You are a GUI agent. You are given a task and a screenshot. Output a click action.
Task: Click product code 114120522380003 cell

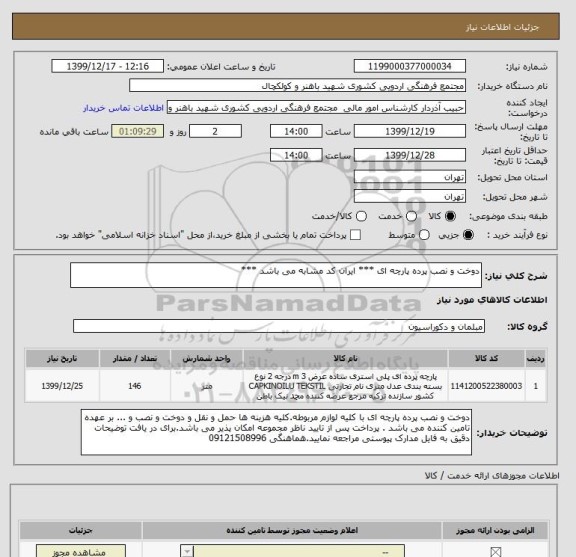coord(486,386)
